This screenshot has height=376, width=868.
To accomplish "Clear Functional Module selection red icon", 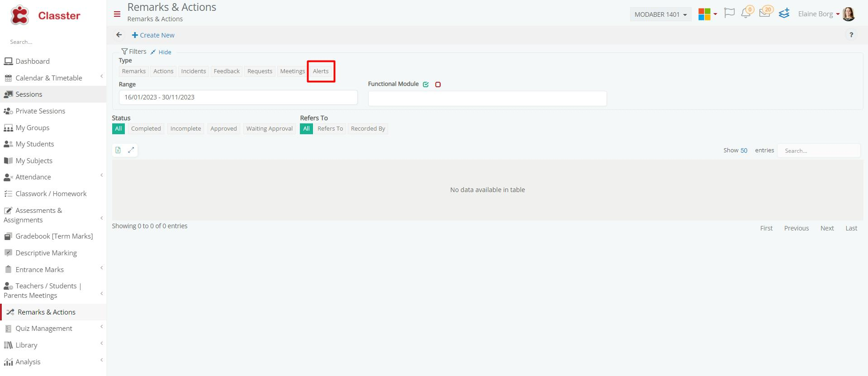I will [438, 85].
